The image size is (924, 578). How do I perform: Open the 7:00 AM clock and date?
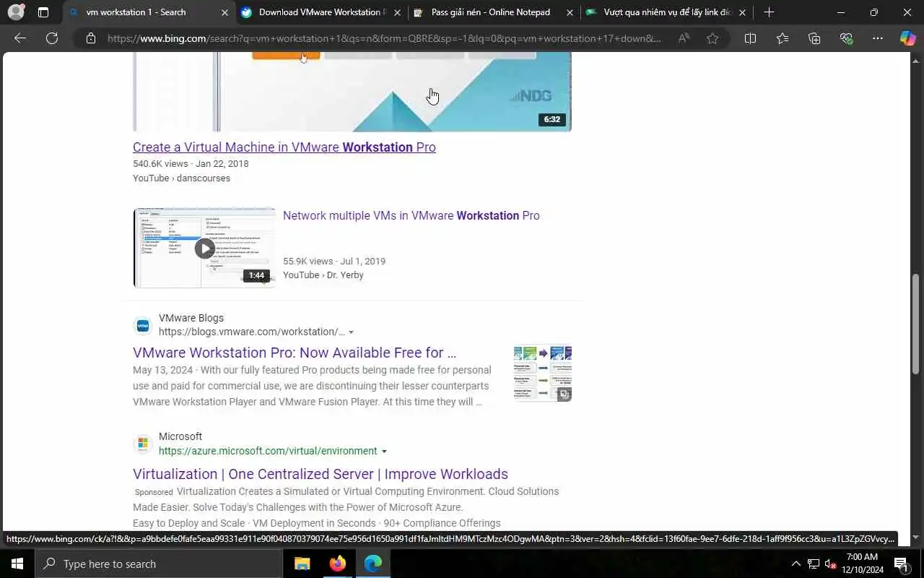[x=862, y=564]
